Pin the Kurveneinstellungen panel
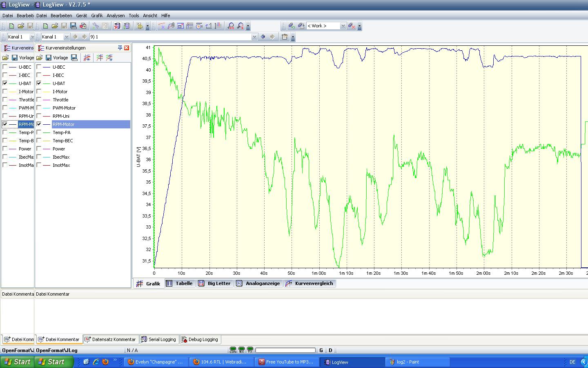588x368 pixels. [x=120, y=48]
